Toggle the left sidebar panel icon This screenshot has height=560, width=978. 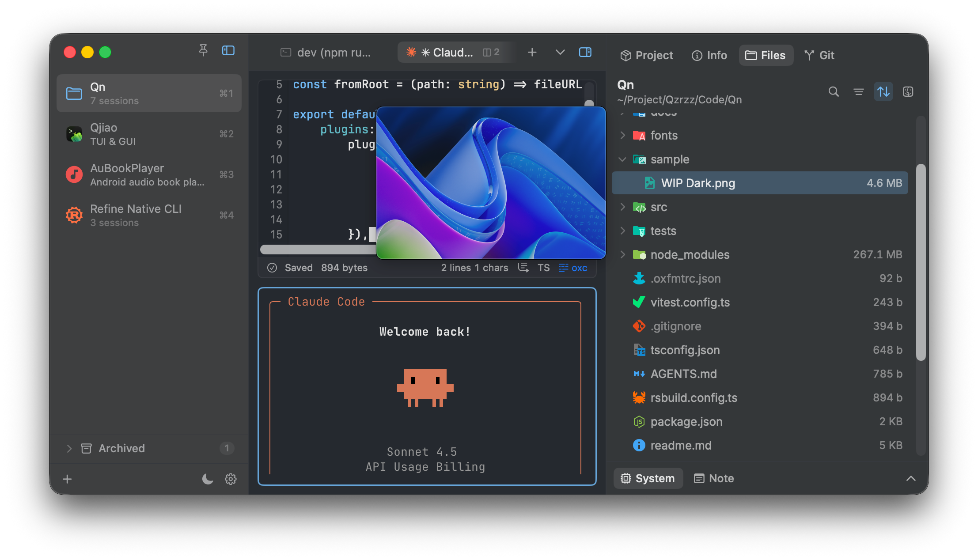(228, 51)
